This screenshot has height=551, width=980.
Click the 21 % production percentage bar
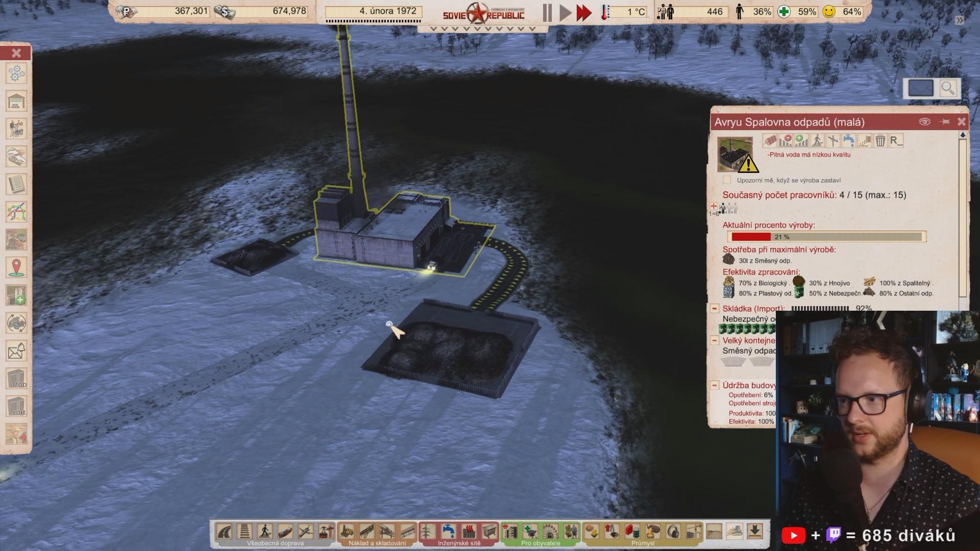pos(826,237)
